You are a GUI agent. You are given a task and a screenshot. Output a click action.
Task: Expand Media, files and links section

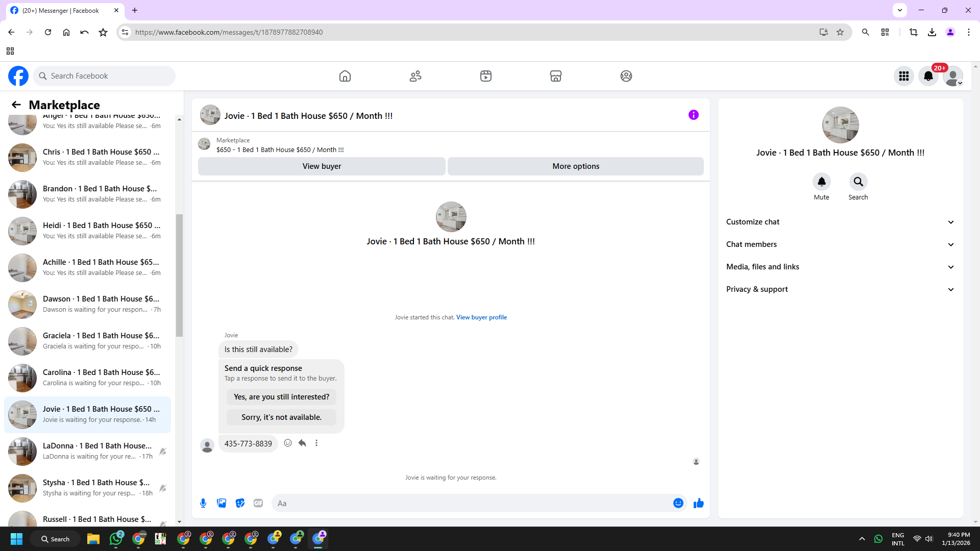pos(840,267)
